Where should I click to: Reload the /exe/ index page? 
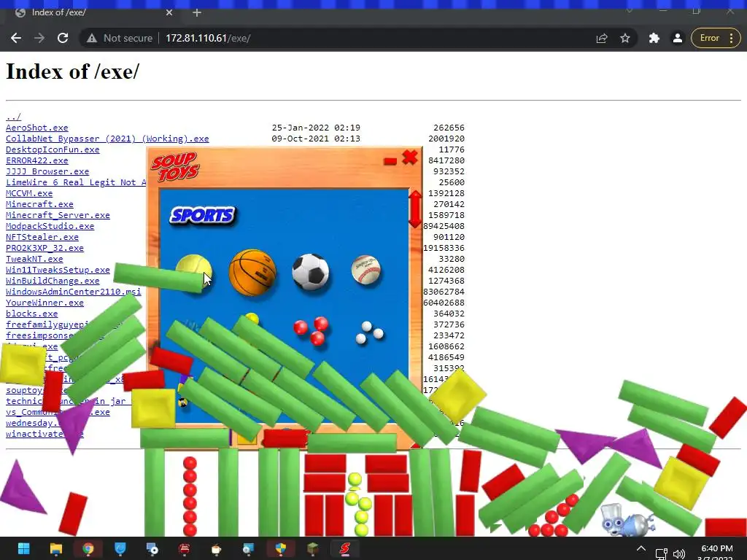(x=63, y=38)
